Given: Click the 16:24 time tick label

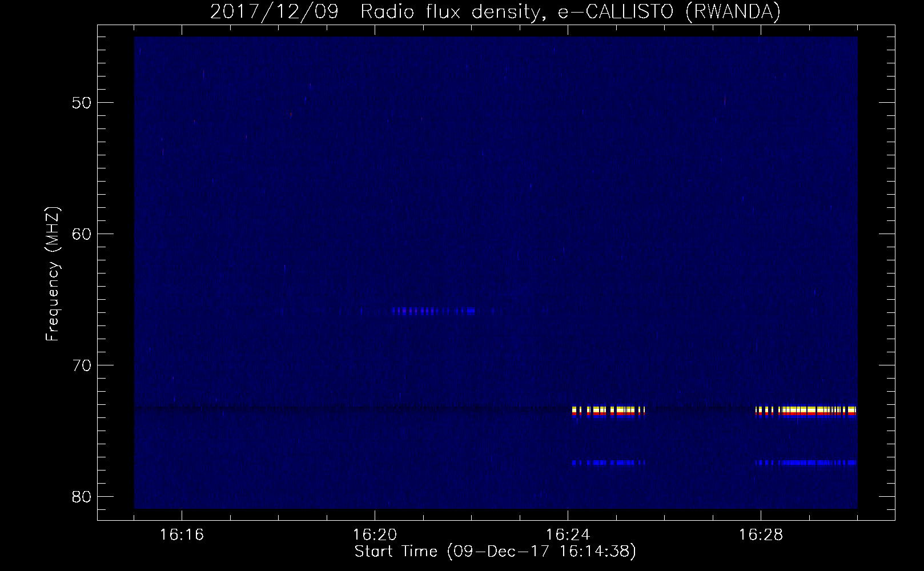Looking at the screenshot, I should point(568,535).
